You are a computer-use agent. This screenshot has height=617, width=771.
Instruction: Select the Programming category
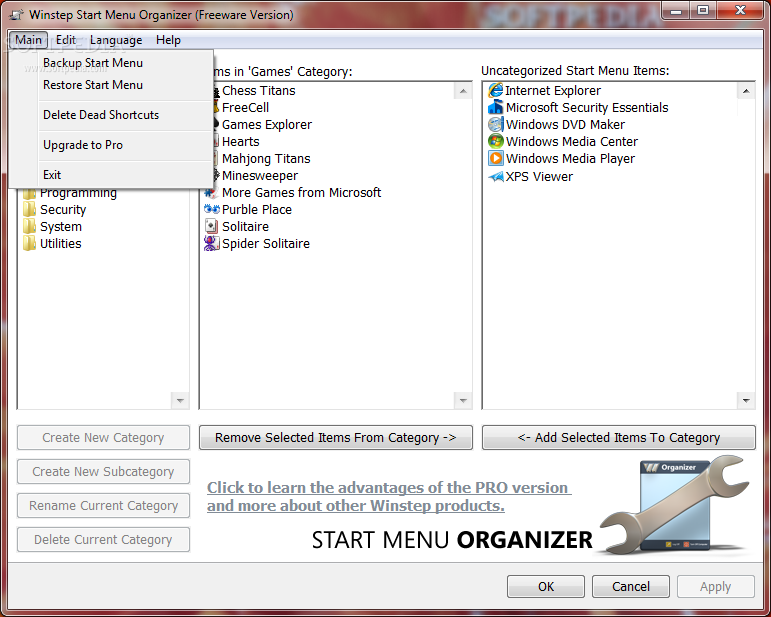(x=79, y=193)
